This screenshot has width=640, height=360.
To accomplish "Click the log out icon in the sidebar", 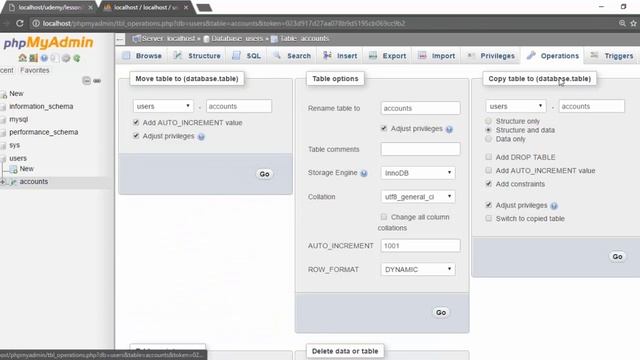I will click(x=33, y=58).
